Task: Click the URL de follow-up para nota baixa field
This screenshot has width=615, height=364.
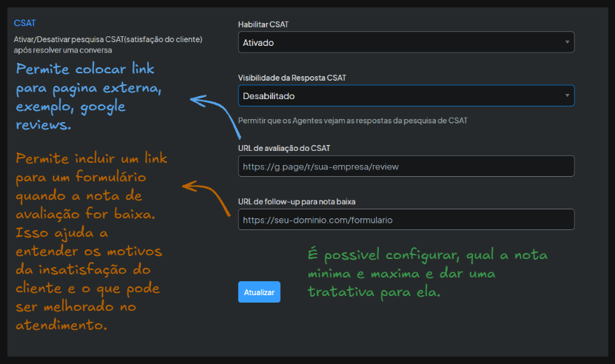Action: coord(406,220)
